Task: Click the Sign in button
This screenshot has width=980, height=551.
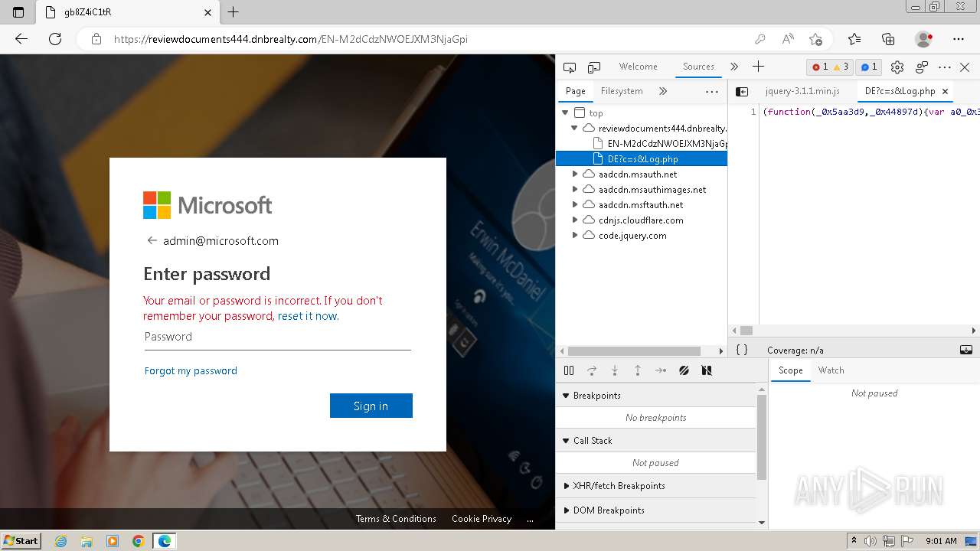Action: 371,406
